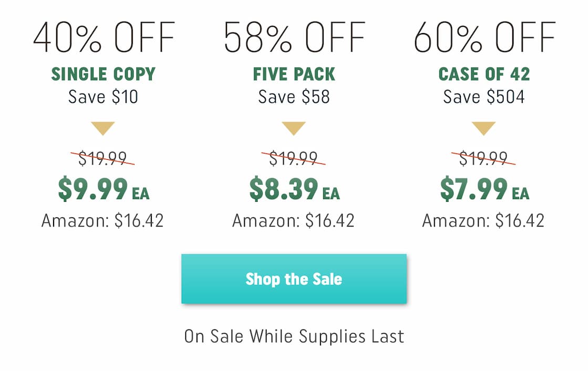Click the Save $504 text

[x=484, y=97]
